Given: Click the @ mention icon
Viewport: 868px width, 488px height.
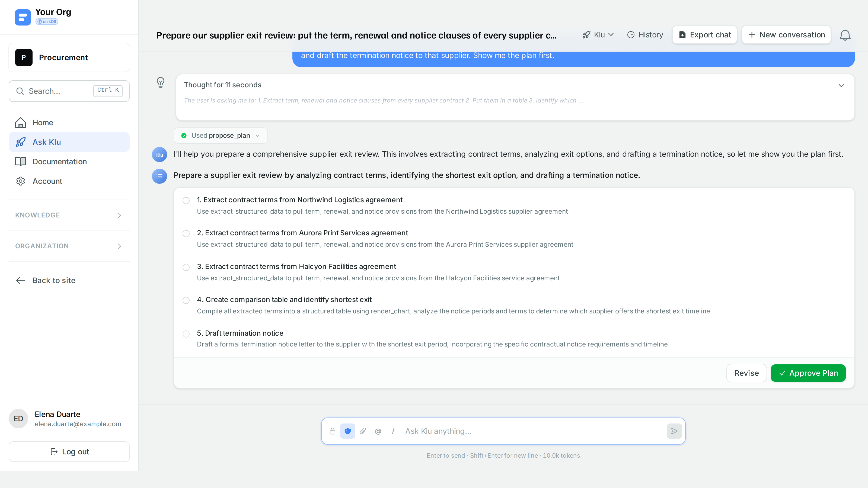Looking at the screenshot, I should click(378, 431).
